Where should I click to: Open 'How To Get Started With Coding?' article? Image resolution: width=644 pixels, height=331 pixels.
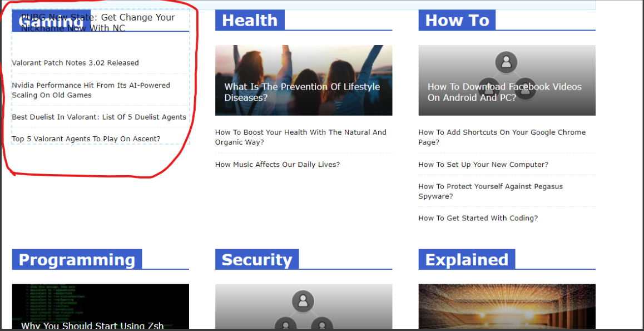click(478, 218)
